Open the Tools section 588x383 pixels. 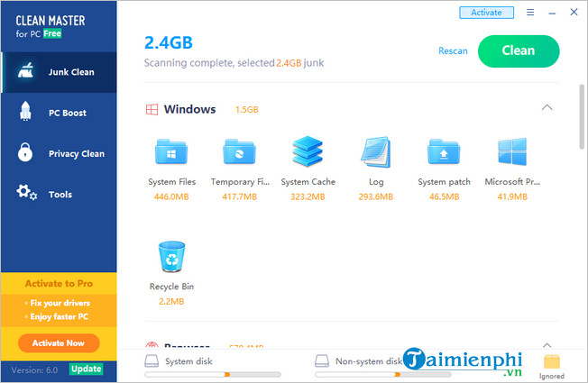coord(59,194)
